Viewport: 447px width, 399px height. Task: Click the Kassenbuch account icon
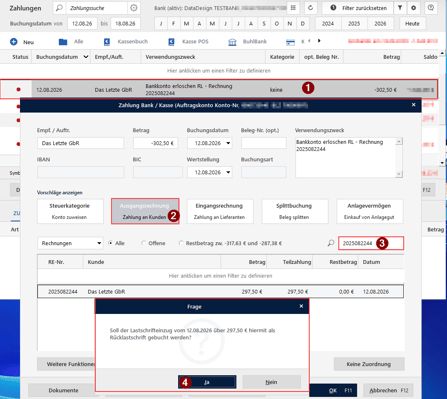[x=107, y=42]
